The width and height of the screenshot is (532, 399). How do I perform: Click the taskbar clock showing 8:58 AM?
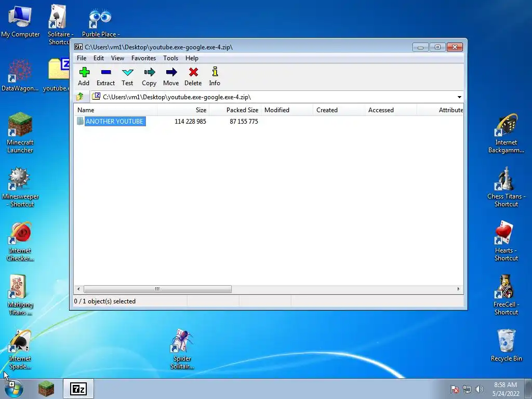[x=506, y=389]
